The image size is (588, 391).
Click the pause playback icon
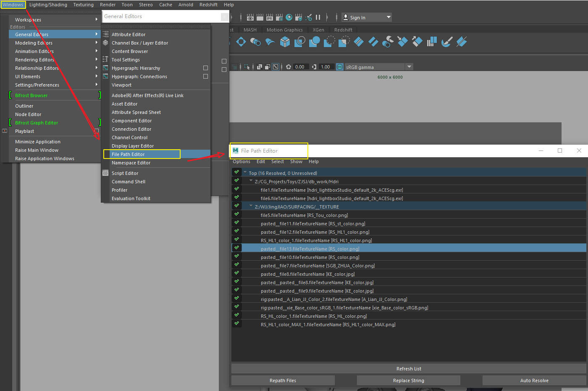[x=318, y=17]
